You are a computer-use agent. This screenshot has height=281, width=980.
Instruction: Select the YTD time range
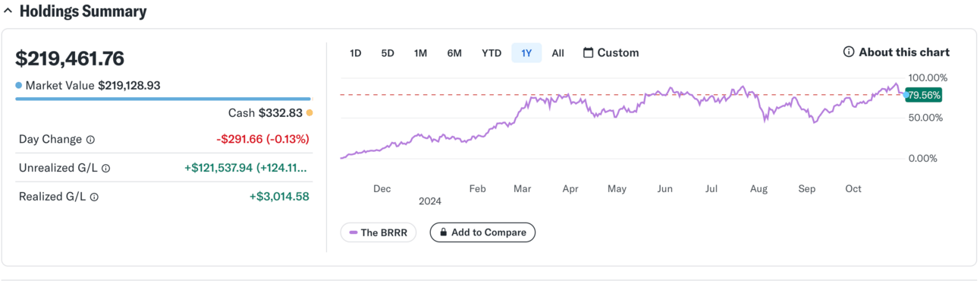click(492, 53)
